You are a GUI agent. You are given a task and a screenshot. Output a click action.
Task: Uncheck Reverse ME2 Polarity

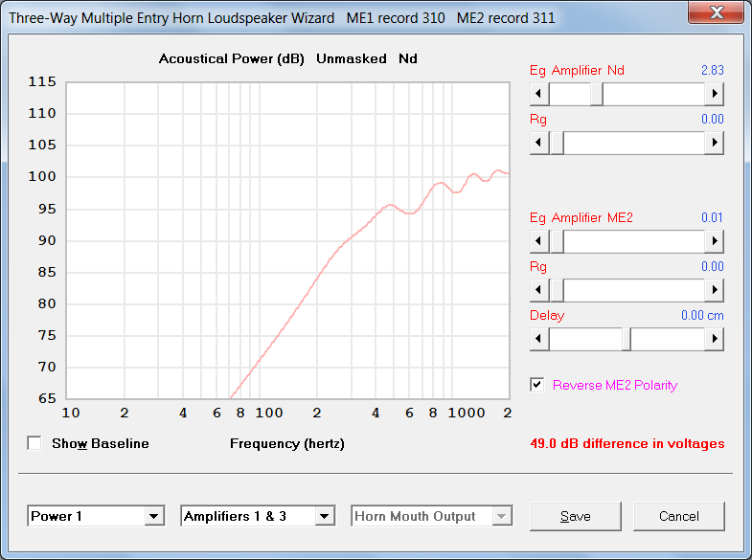point(537,385)
